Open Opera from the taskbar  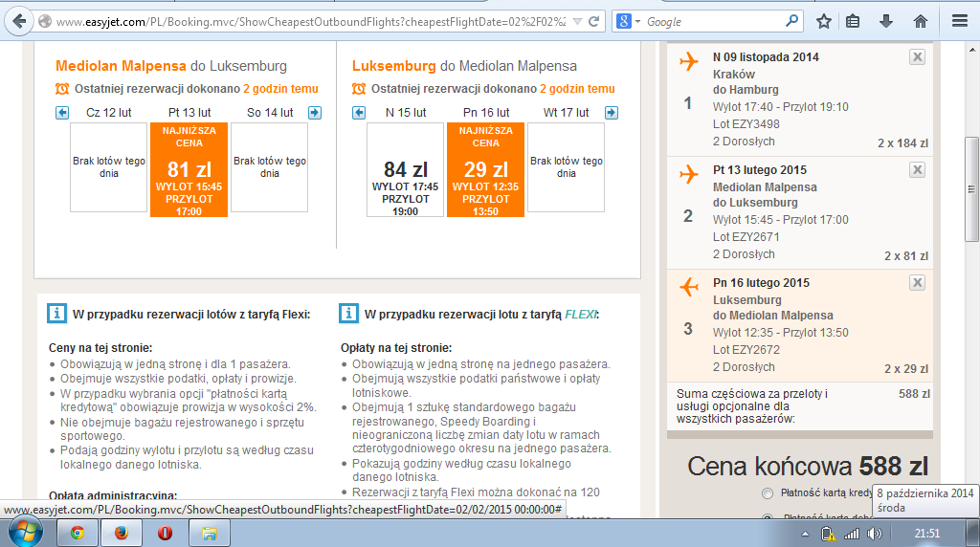click(x=165, y=533)
